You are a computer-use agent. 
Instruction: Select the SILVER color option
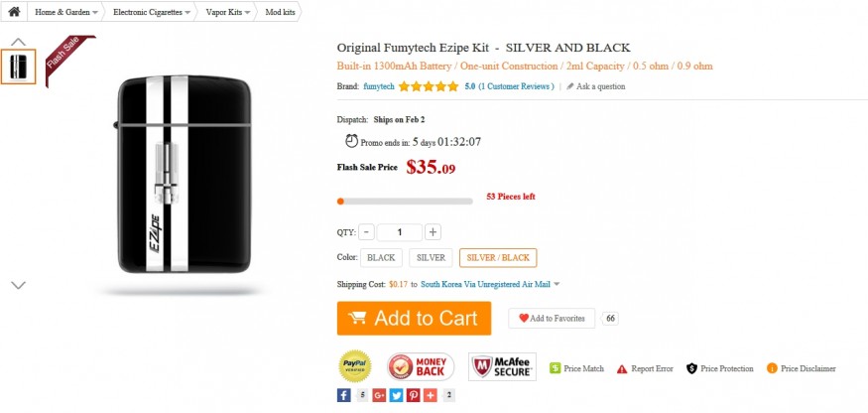[x=431, y=258]
